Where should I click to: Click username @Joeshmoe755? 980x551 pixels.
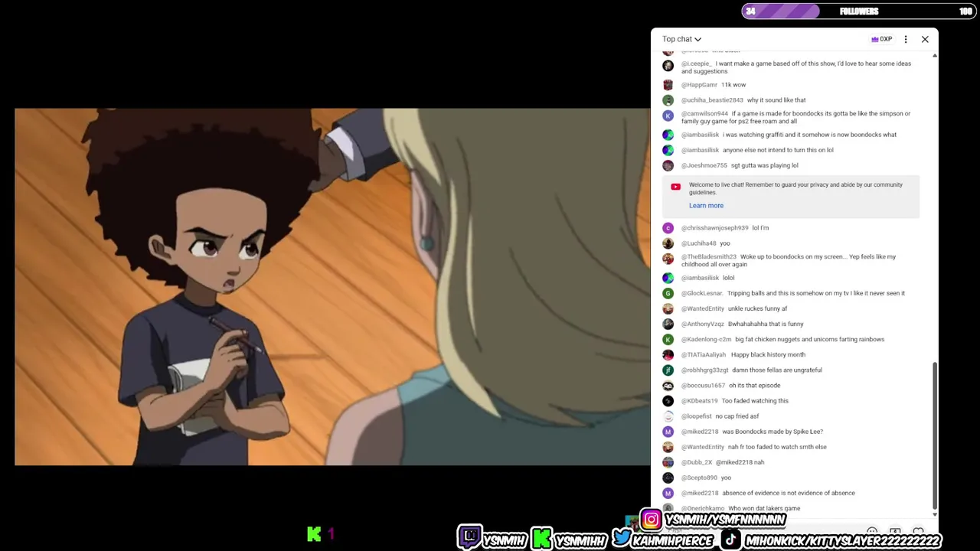[704, 165]
